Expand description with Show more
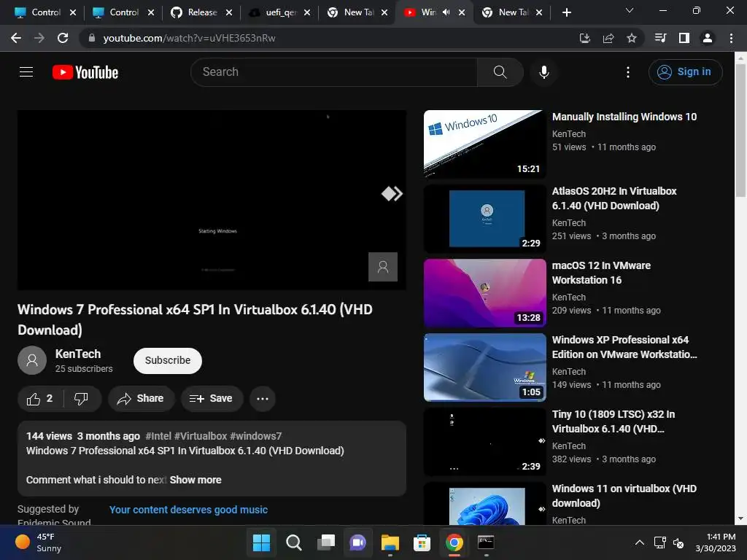This screenshot has height=560, width=747. click(x=196, y=480)
